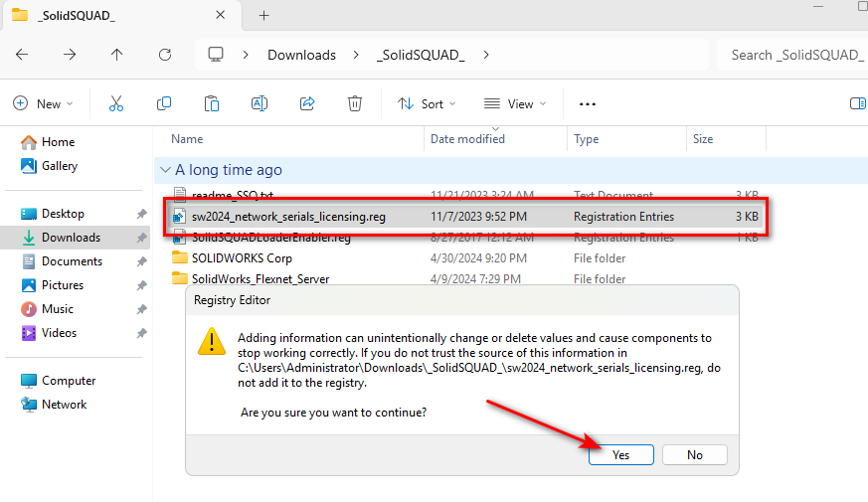Click No in Registry Editor dialog
Image resolution: width=868 pixels, height=502 pixels.
695,455
